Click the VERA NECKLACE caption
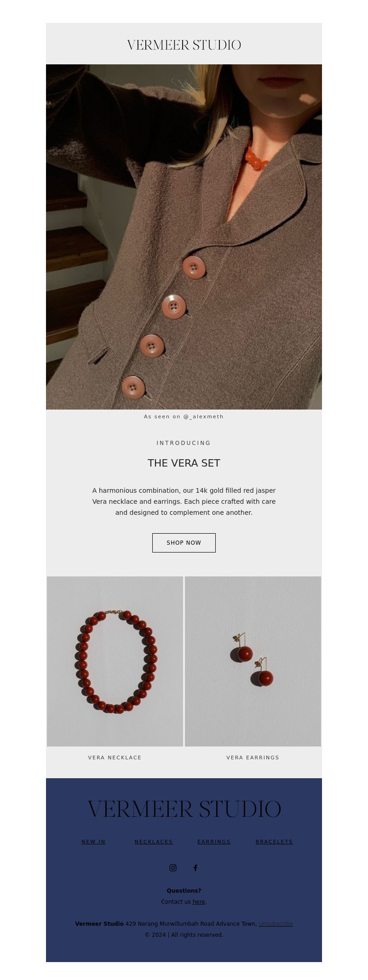 [x=115, y=758]
